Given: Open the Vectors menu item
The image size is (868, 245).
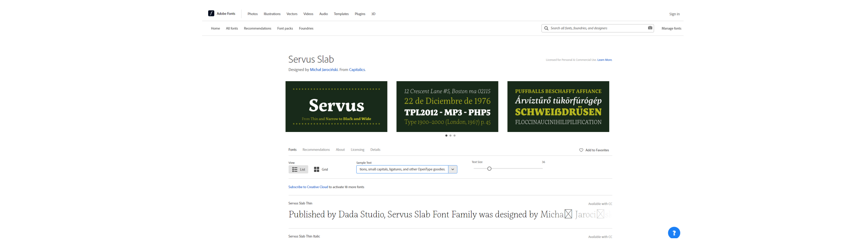Looking at the screenshot, I should click(x=292, y=14).
